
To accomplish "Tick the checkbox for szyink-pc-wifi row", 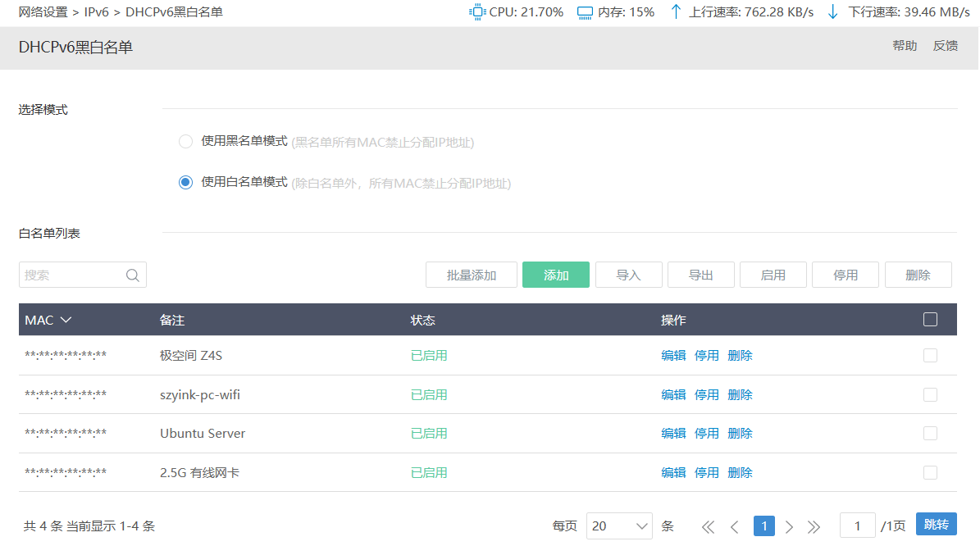I will [930, 395].
